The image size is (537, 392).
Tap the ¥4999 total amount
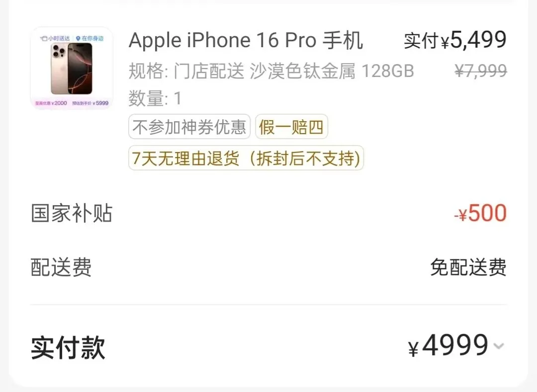coord(448,345)
